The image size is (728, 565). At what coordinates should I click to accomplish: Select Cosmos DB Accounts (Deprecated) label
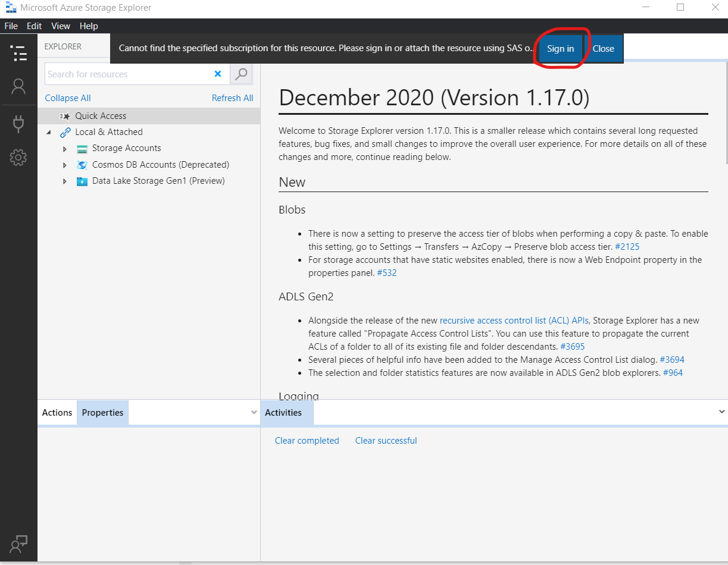point(161,165)
